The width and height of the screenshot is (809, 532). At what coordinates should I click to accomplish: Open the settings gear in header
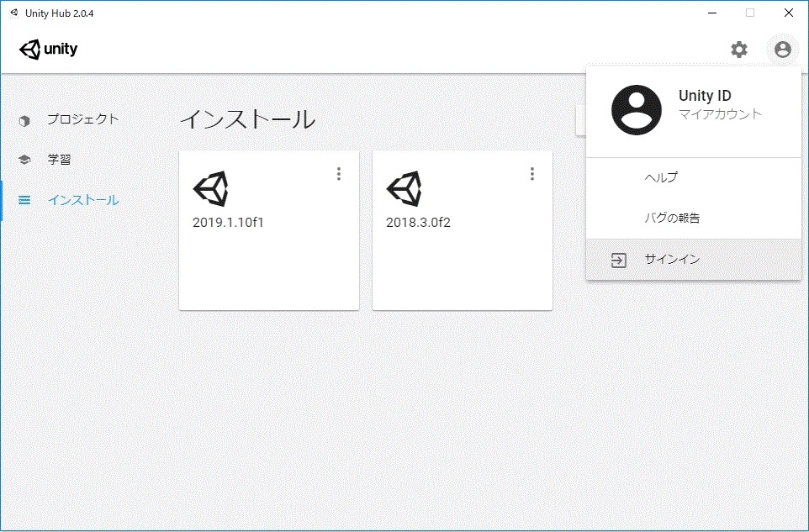point(738,50)
